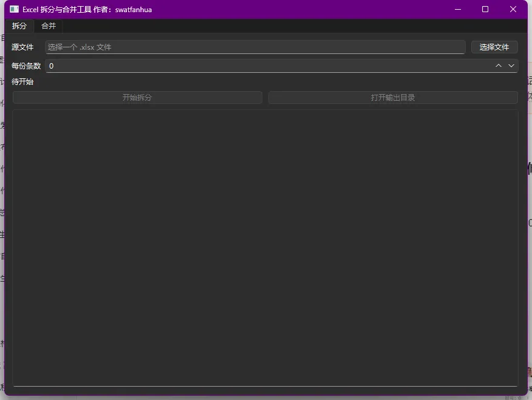The width and height of the screenshot is (532, 400).
Task: Increase 每份条数 with the up arrow
Action: (x=499, y=66)
